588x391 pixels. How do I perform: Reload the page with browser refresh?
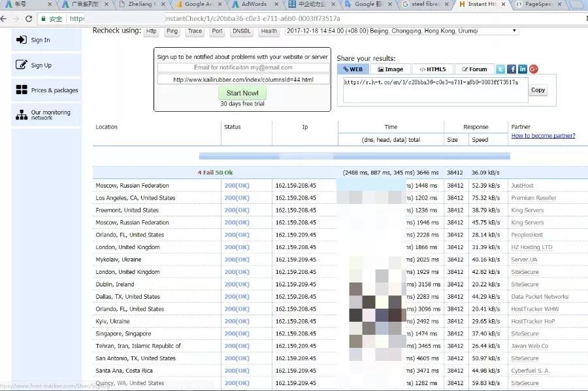click(x=29, y=19)
